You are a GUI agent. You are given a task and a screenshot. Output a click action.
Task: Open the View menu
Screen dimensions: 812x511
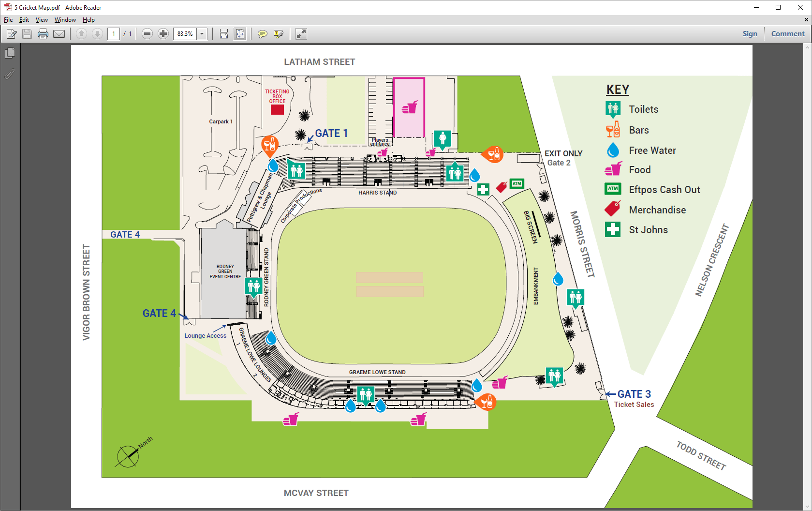(x=42, y=20)
